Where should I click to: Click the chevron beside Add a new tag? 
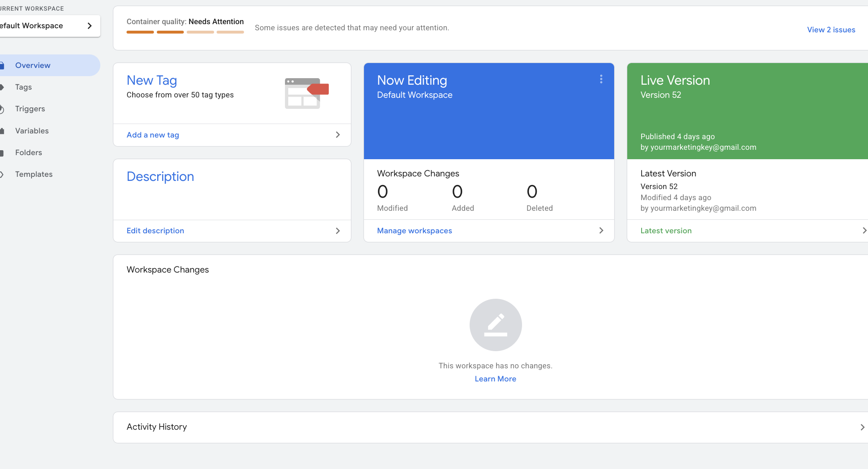tap(338, 135)
